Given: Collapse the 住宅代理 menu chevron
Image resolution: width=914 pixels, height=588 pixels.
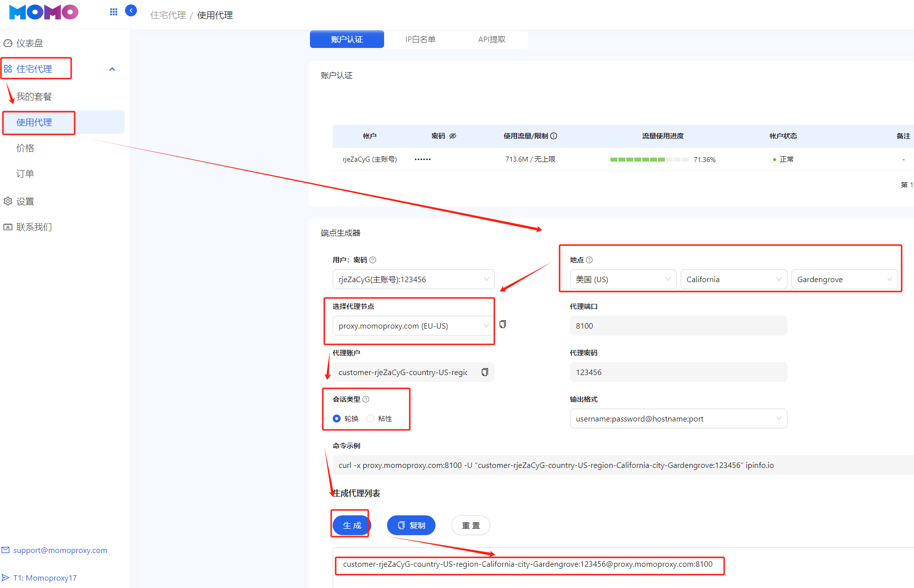Looking at the screenshot, I should point(112,69).
